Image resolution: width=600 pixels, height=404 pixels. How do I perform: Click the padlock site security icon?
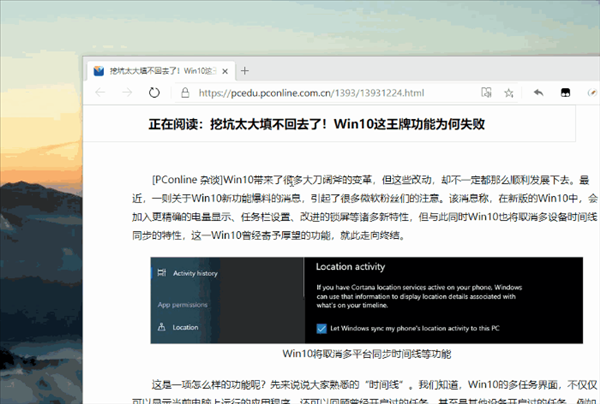[184, 93]
